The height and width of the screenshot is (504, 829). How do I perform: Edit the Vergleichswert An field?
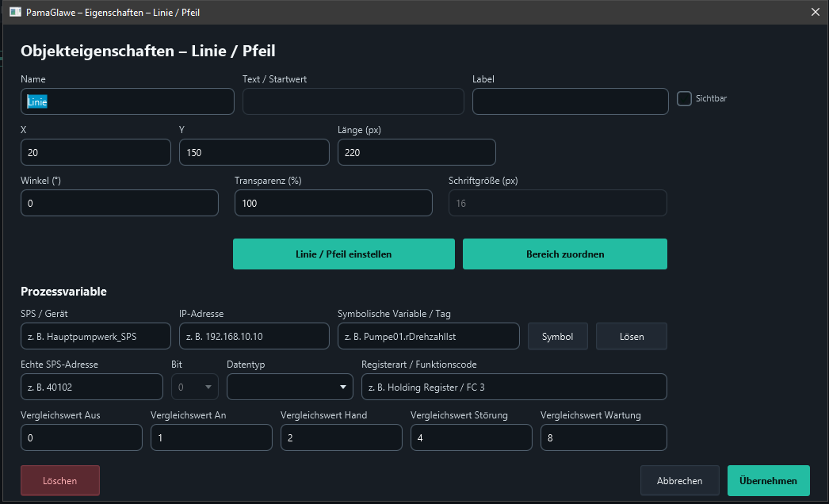212,438
